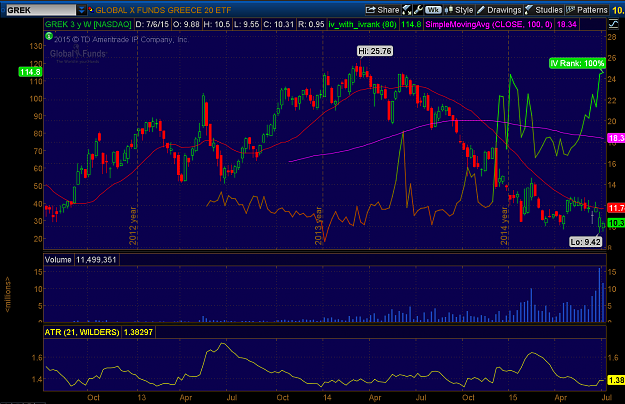This screenshot has width=625, height=404.
Task: Click the 2014 year vertical marker label
Action: 504,226
